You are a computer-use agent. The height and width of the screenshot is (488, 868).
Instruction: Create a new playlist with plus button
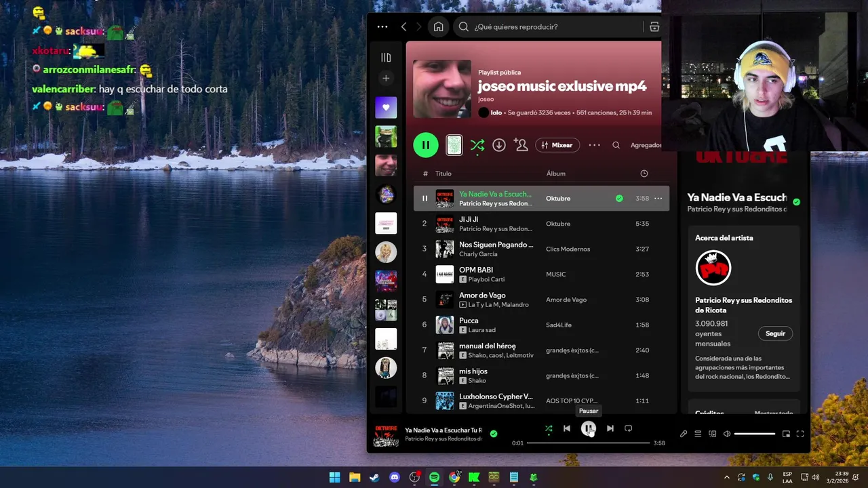click(386, 79)
